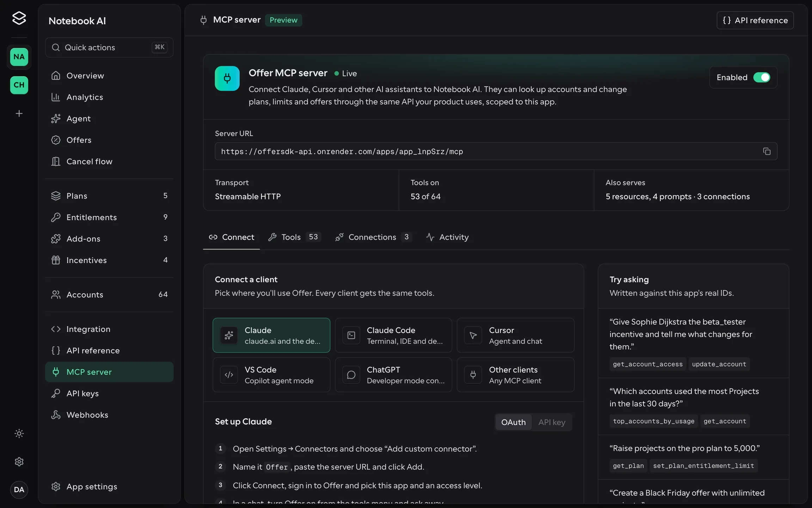Open the Analytics page

(109, 97)
